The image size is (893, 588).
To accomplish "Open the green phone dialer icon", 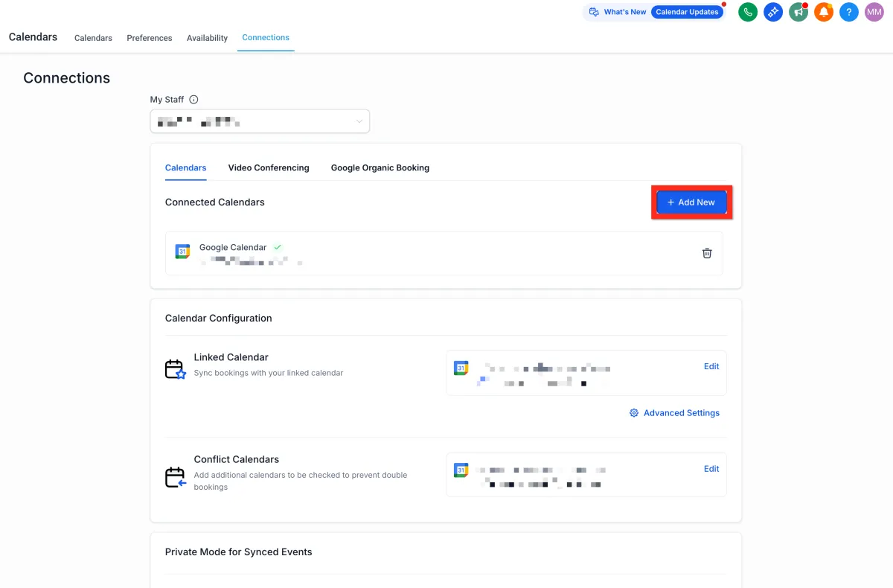I will [748, 12].
